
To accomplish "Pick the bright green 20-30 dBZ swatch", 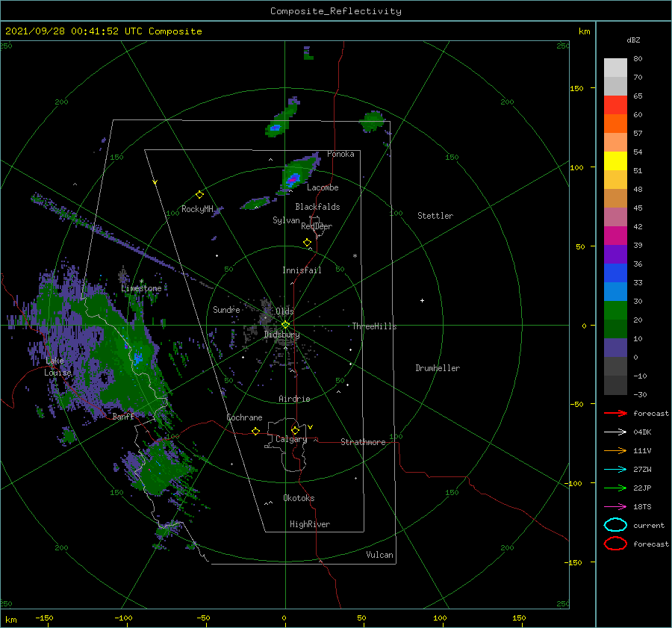I will point(615,311).
